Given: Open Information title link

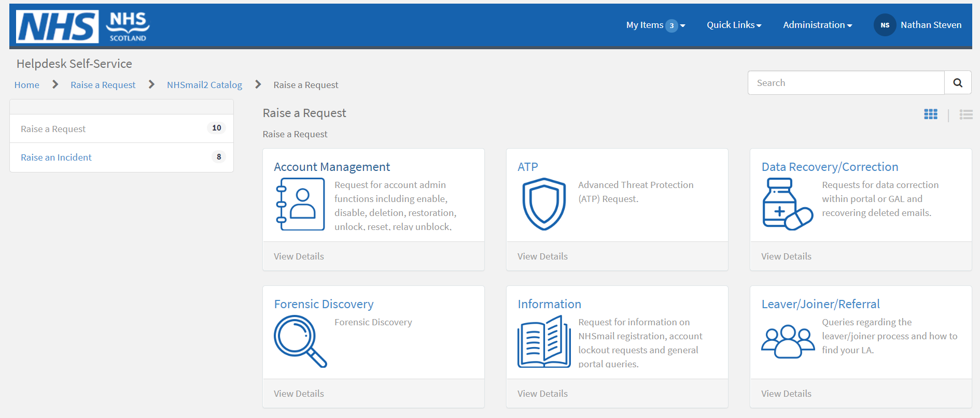Looking at the screenshot, I should click(x=550, y=304).
